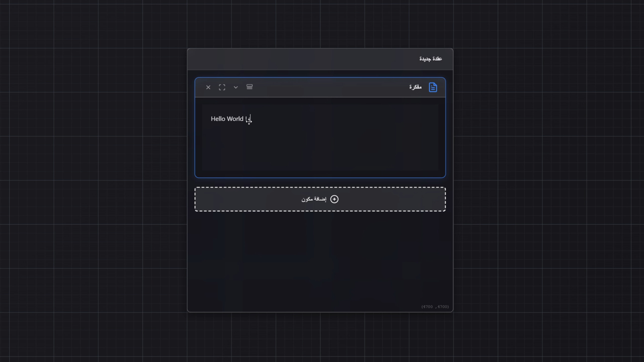Screen dimensions: 644x362
Task: Collapse the notepad component using the chevron
Action: [236, 87]
